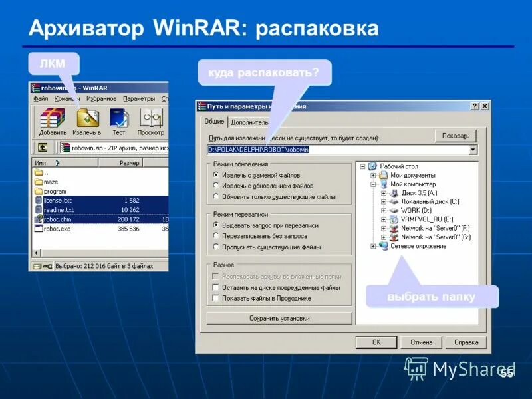Expand the Сетевое окружение node
Image resolution: width=532 pixels, height=399 pixels.
click(x=372, y=247)
